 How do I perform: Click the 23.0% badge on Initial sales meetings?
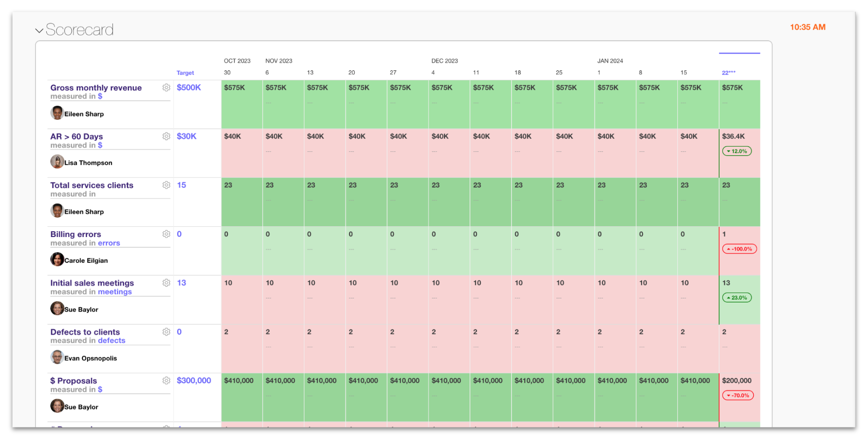pos(737,298)
